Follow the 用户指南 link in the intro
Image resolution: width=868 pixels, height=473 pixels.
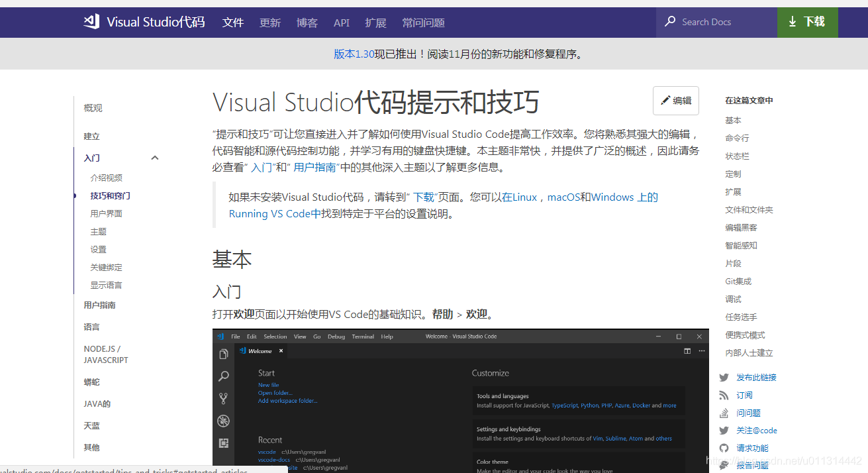coord(314,168)
